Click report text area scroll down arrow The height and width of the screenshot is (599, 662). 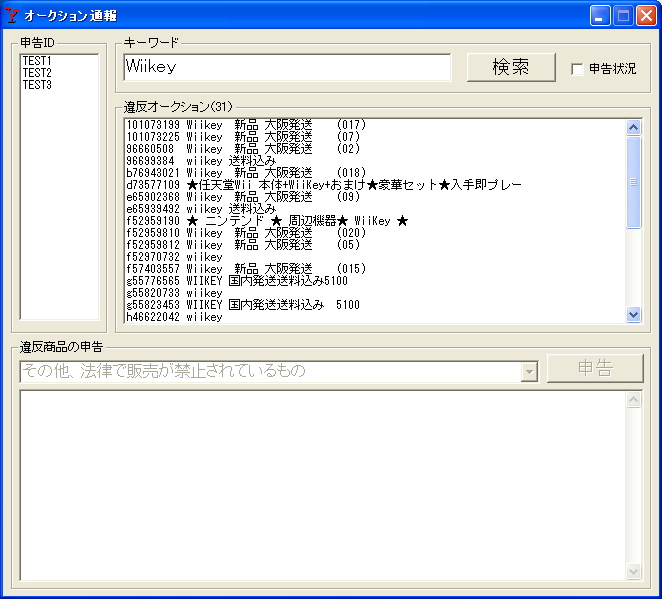(x=633, y=572)
